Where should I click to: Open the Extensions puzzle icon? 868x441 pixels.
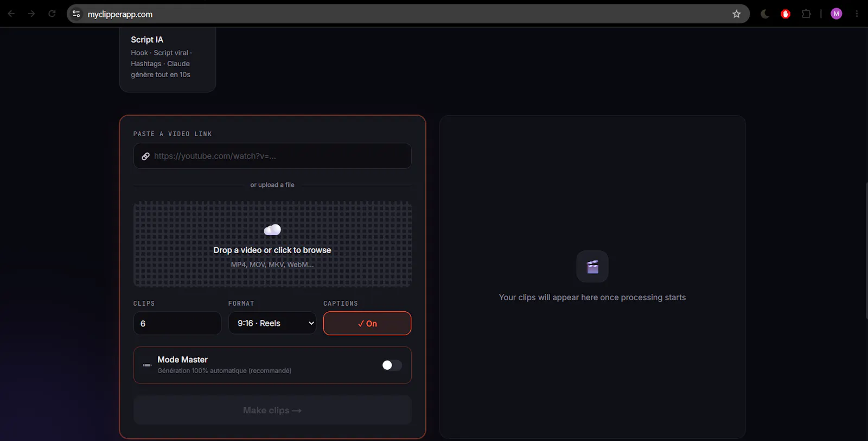(806, 14)
